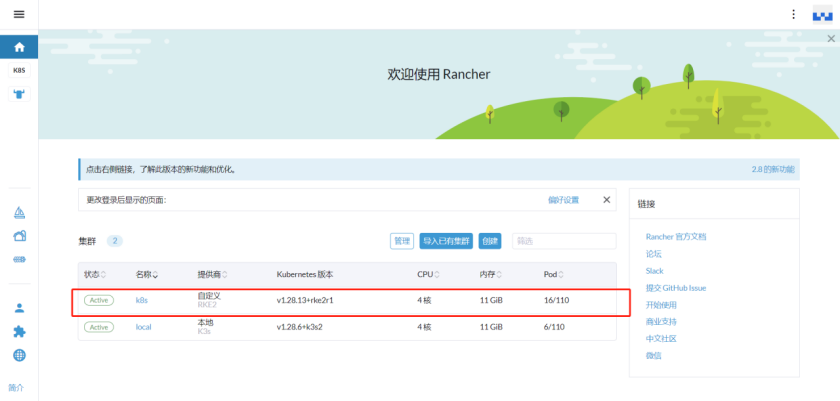Click the 管理 button
Screen dimensions: 840x401
coord(402,241)
